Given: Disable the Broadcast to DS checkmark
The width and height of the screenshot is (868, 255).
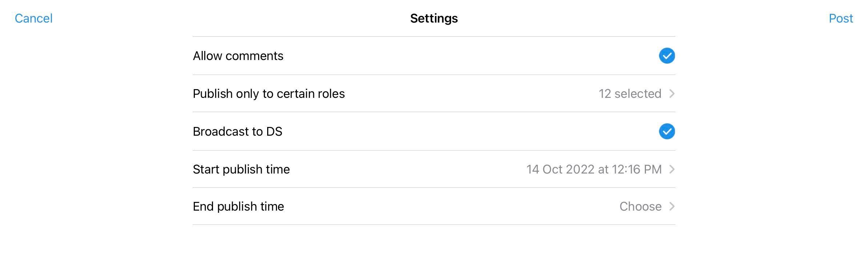Looking at the screenshot, I should (667, 131).
